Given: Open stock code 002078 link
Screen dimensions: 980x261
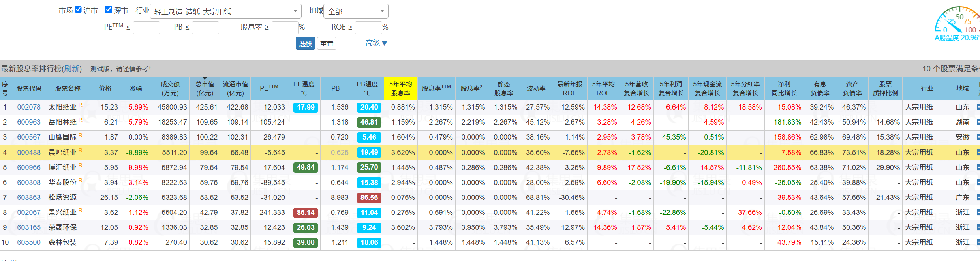Looking at the screenshot, I should click(x=29, y=107).
